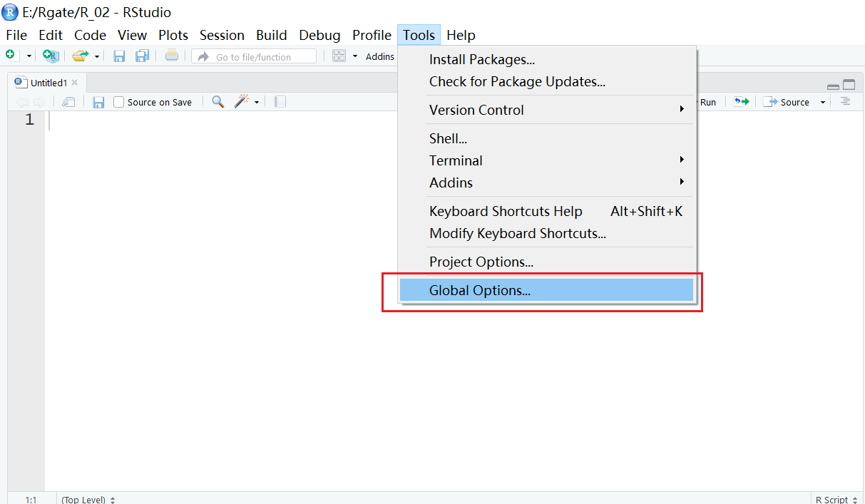Re-run the previous code region icon

point(742,102)
